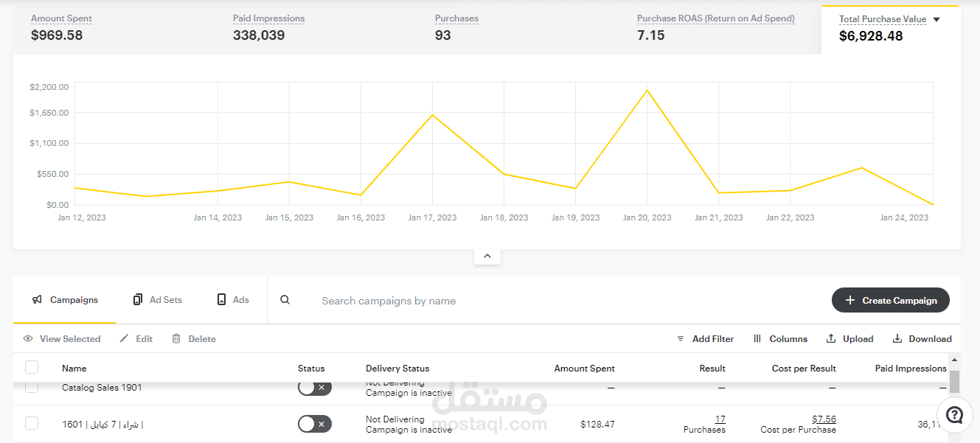Screen dimensions: 980x443
Task: Click the Amount Spent column header
Action: (585, 369)
